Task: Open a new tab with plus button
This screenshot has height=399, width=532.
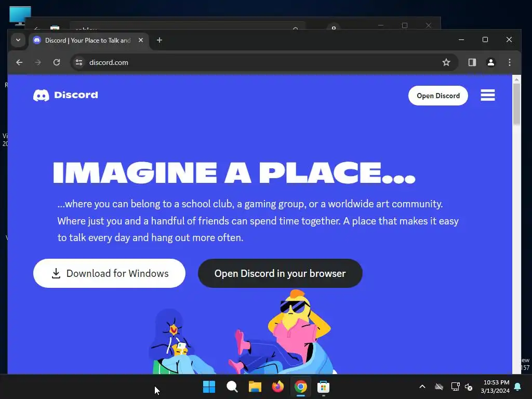Action: [x=159, y=40]
